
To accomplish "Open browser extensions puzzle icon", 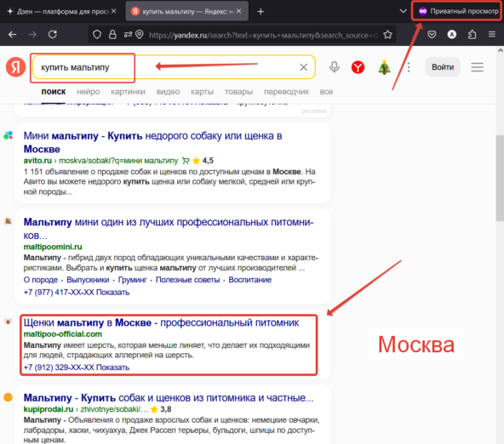I will (x=472, y=34).
